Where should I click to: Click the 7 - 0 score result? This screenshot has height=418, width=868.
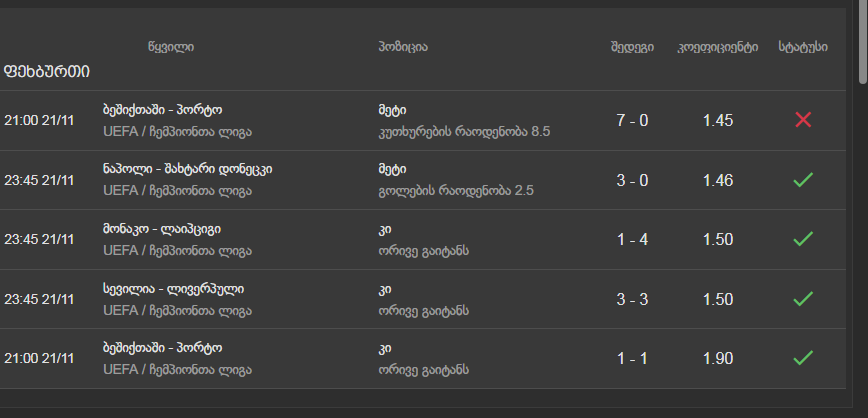coord(632,120)
